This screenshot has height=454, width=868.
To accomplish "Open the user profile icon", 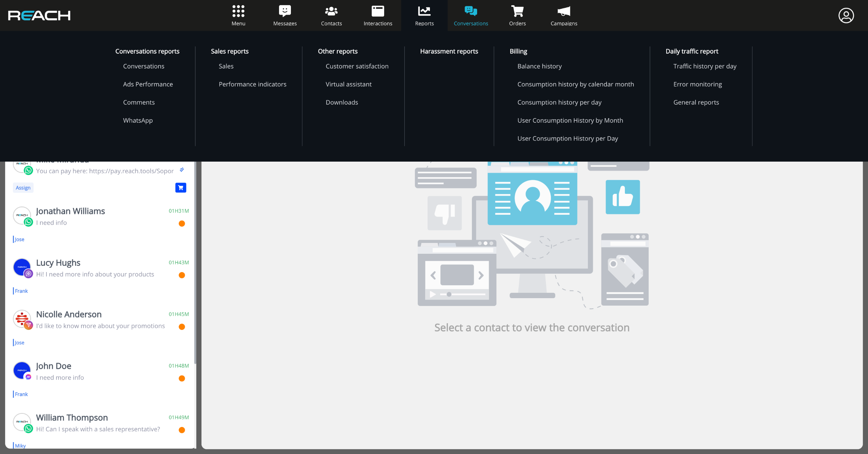I will 846,16.
